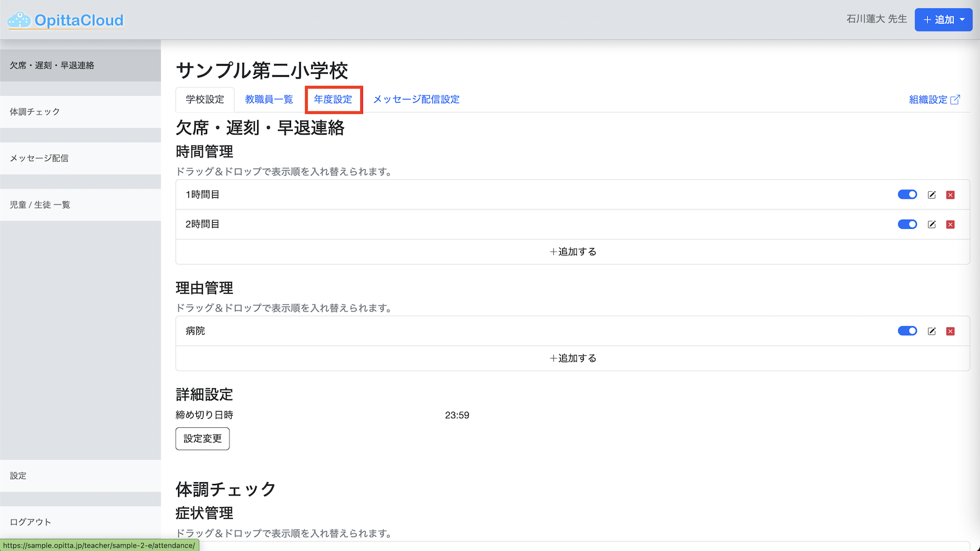Switch to the 教職員一覧 tab
Image resolution: width=980 pixels, height=551 pixels.
coord(269,100)
